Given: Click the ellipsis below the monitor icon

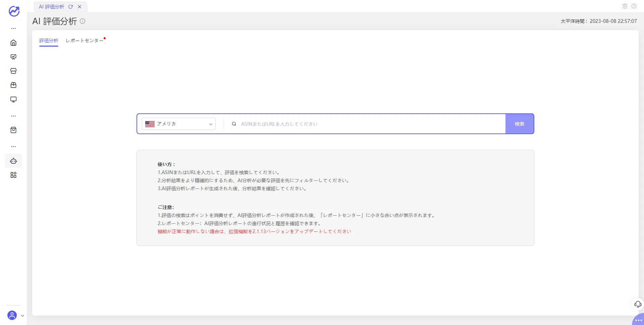Looking at the screenshot, I should pos(13,116).
